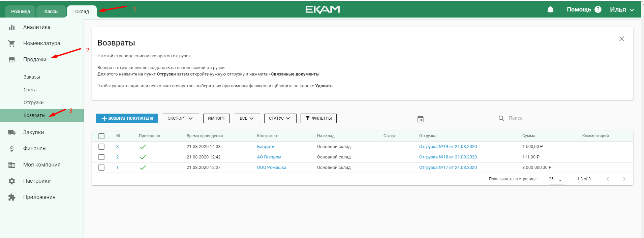This screenshot has width=644, height=238.
Task: Click the Закупки truck icon
Action: coord(12,132)
